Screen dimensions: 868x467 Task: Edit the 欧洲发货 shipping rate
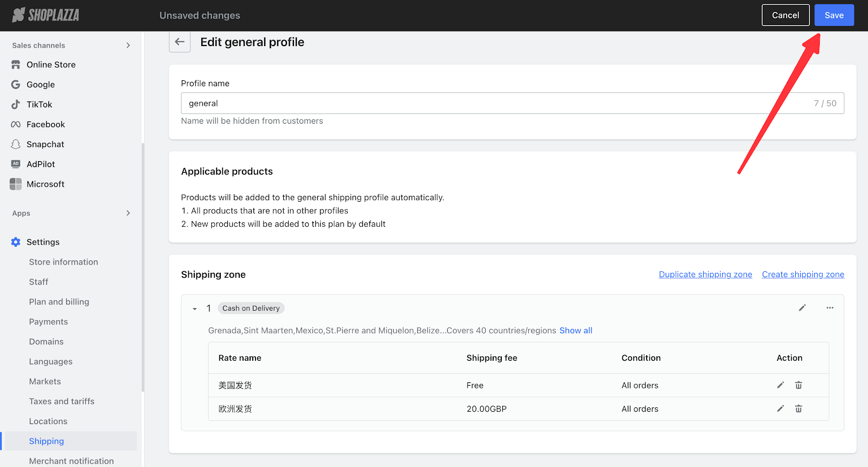(780, 409)
